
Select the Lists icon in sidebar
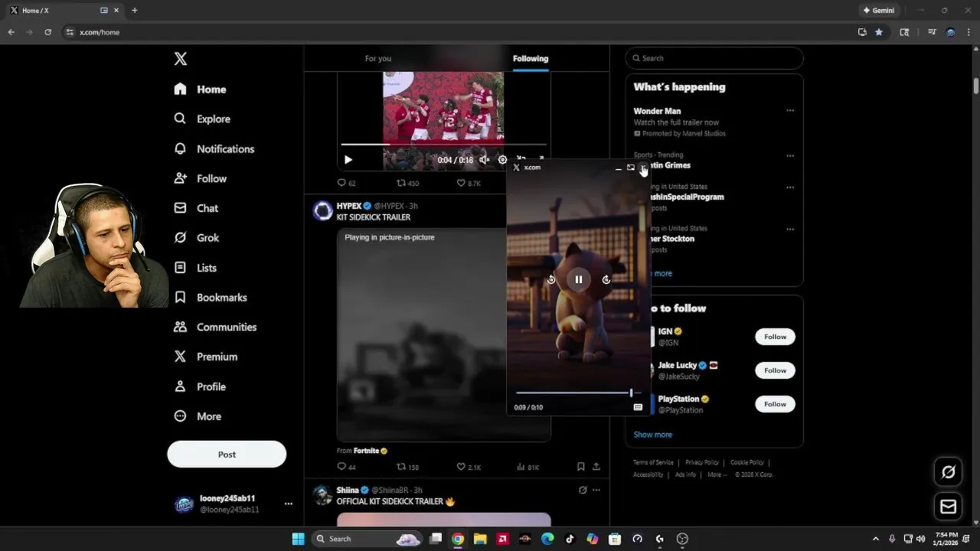180,268
